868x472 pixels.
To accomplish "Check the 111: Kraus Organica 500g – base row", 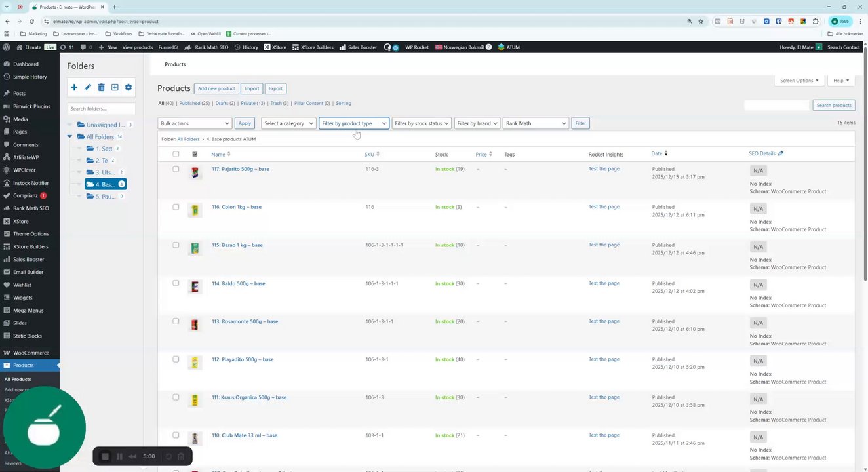I will [176, 397].
